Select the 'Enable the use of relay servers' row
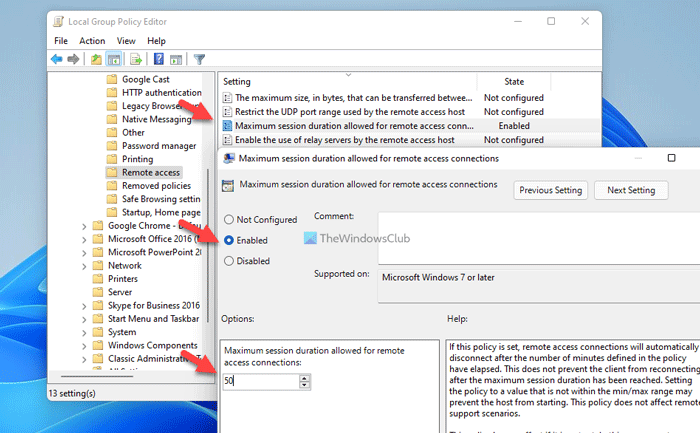 410,140
